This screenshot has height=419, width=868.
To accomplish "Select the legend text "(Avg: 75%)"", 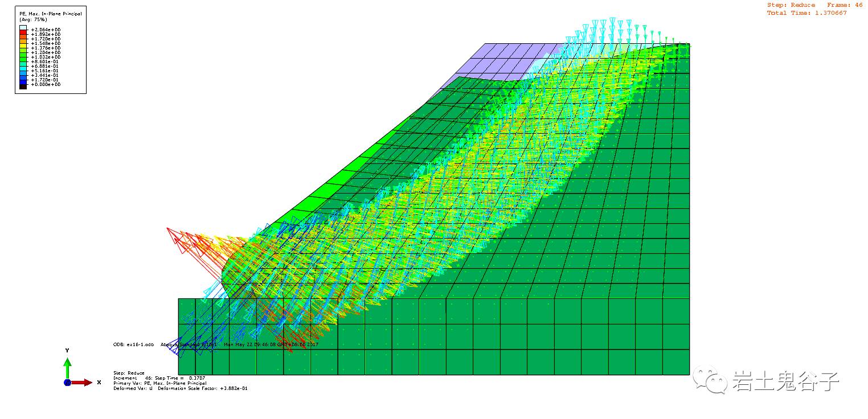I will coord(33,19).
